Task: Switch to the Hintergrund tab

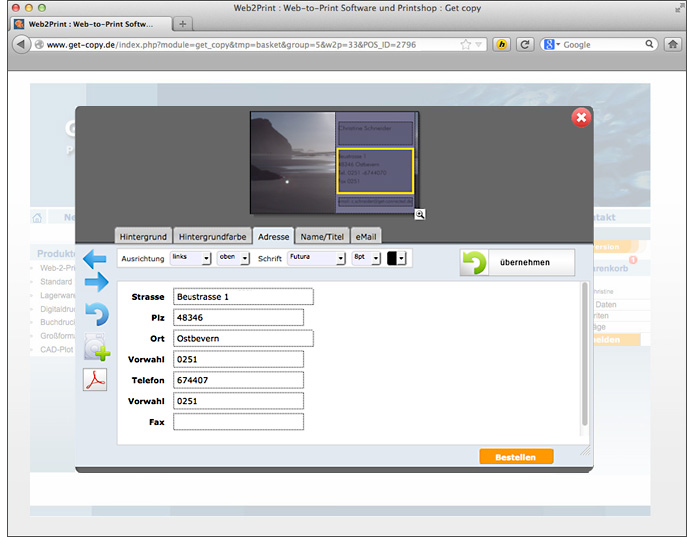Action: pyautogui.click(x=143, y=236)
